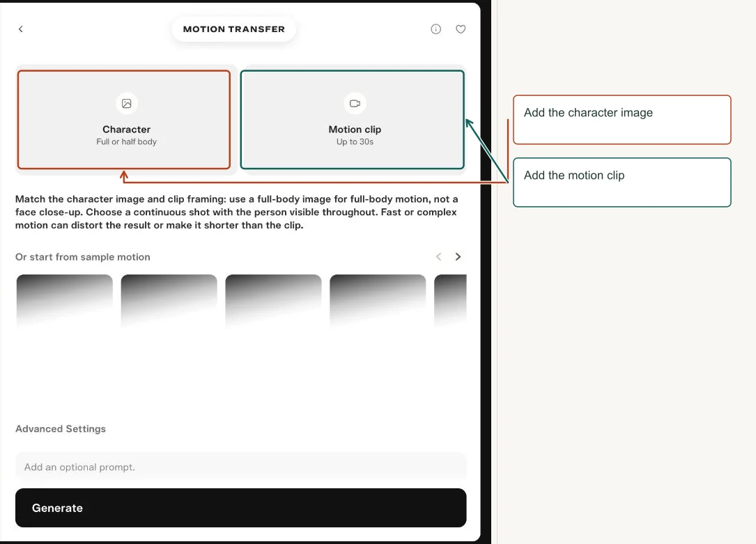Select the first sample motion thumbnail
The height and width of the screenshot is (544, 756).
(65, 301)
